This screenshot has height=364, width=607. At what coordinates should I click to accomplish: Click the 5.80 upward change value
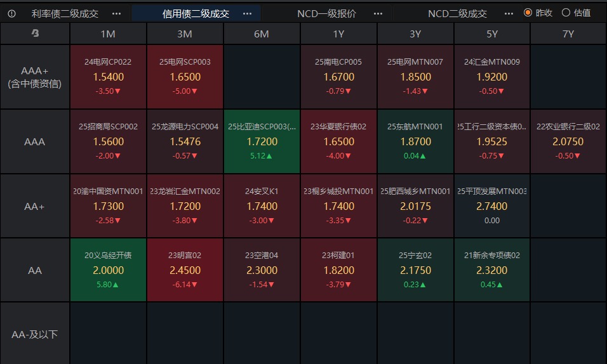pos(107,284)
